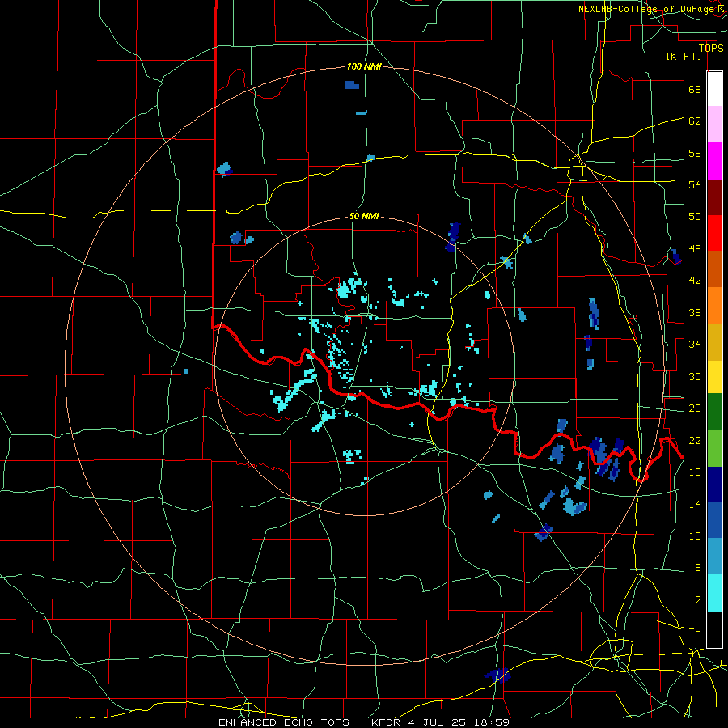
Task: Click the 58 value on the scale
Action: point(695,153)
